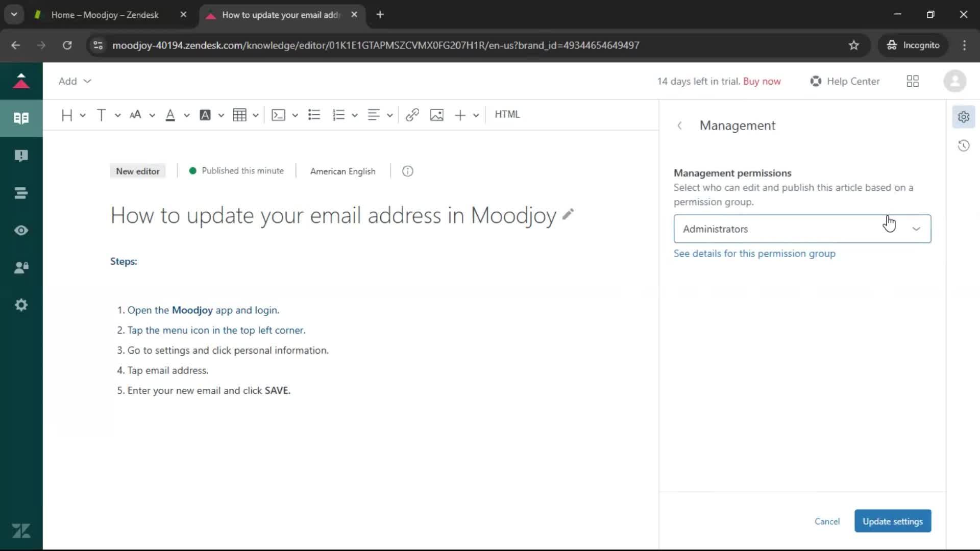The image size is (980, 551).
Task: Expand the Background color dropdown arrow
Action: (221, 115)
